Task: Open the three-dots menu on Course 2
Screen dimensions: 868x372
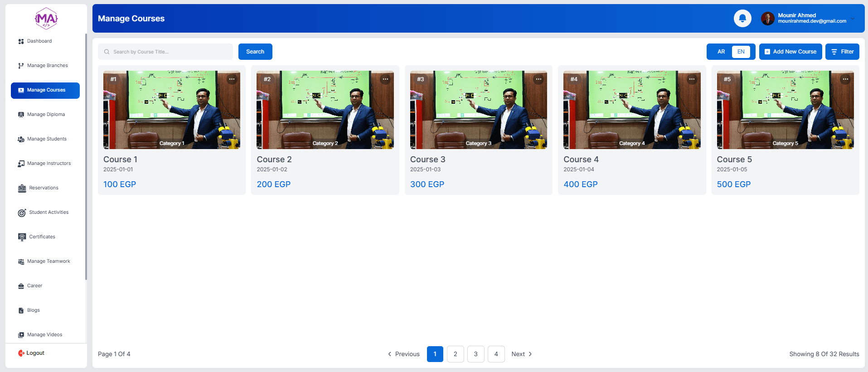Action: point(385,79)
